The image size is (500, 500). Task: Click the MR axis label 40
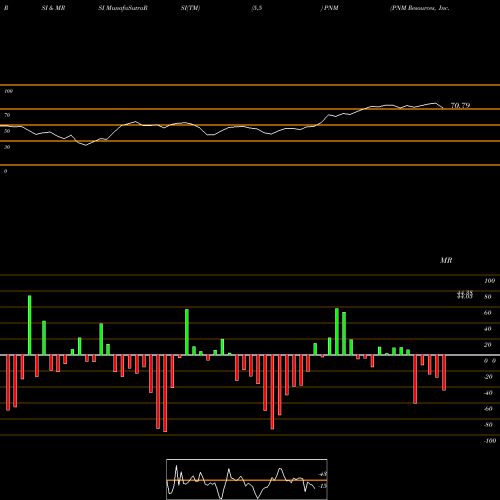pyautogui.click(x=488, y=329)
